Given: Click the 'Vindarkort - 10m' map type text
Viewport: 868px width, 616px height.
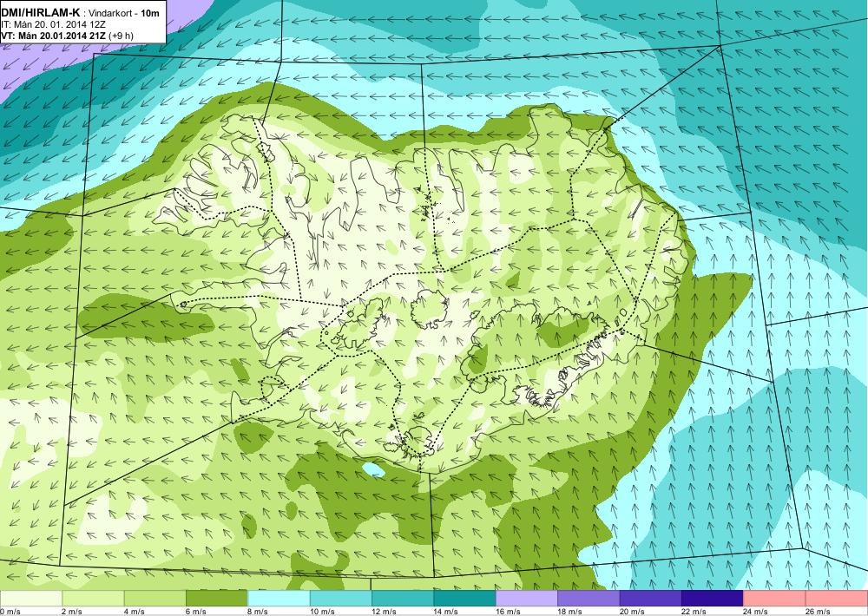Looking at the screenshot, I should coord(124,13).
